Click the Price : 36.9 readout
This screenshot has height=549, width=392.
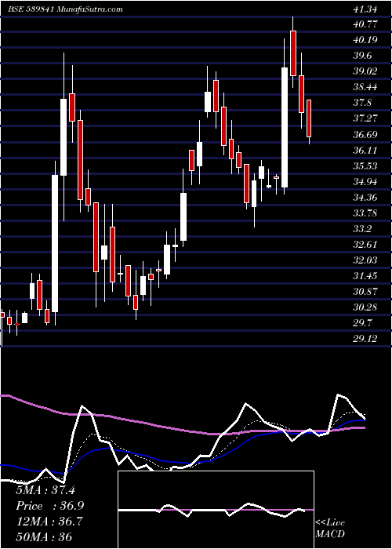pos(50,506)
